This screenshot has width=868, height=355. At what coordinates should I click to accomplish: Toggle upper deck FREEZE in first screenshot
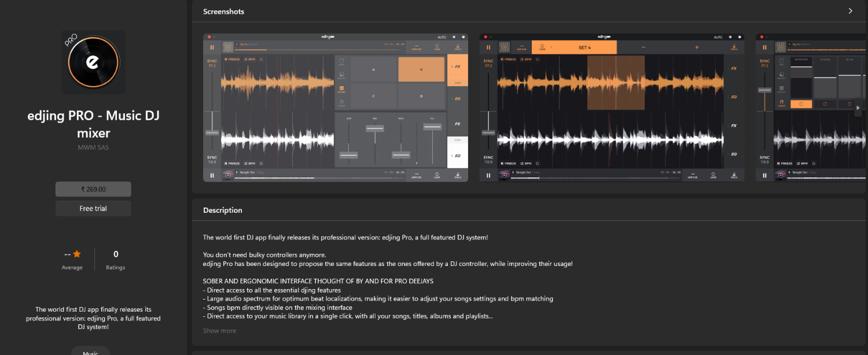point(232,59)
